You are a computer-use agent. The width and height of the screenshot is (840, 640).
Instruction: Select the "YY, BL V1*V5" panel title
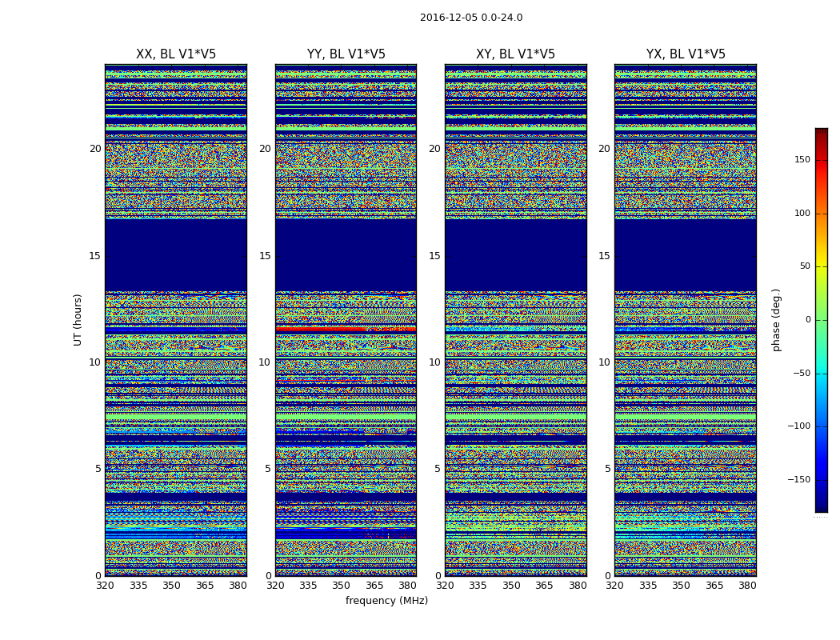(346, 54)
